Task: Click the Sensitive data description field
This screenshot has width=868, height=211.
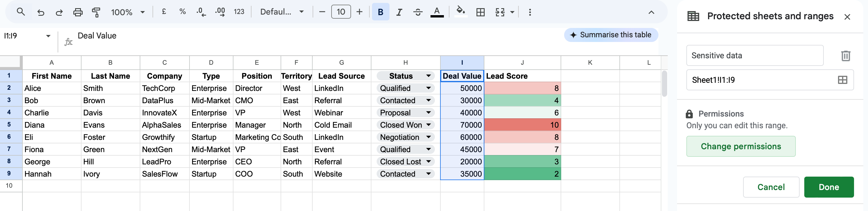Action: (754, 56)
